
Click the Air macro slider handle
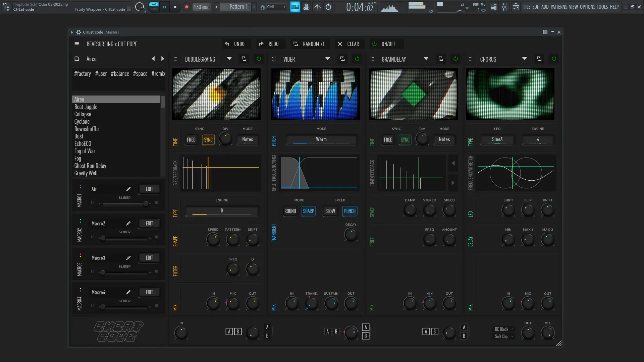coord(146,204)
